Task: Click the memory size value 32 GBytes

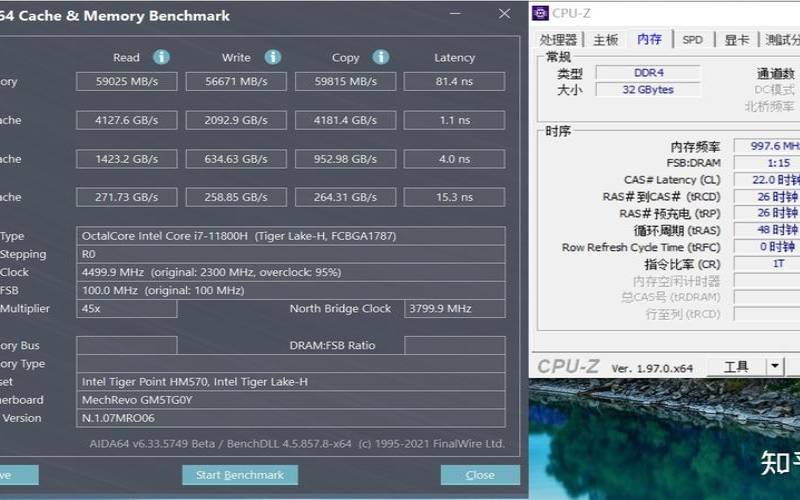Action: (x=648, y=90)
